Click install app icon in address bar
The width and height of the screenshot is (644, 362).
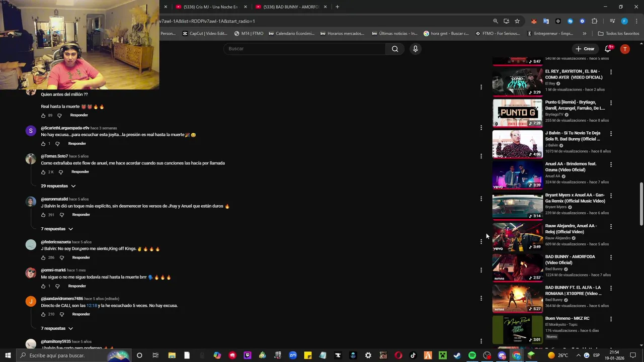[x=506, y=21]
